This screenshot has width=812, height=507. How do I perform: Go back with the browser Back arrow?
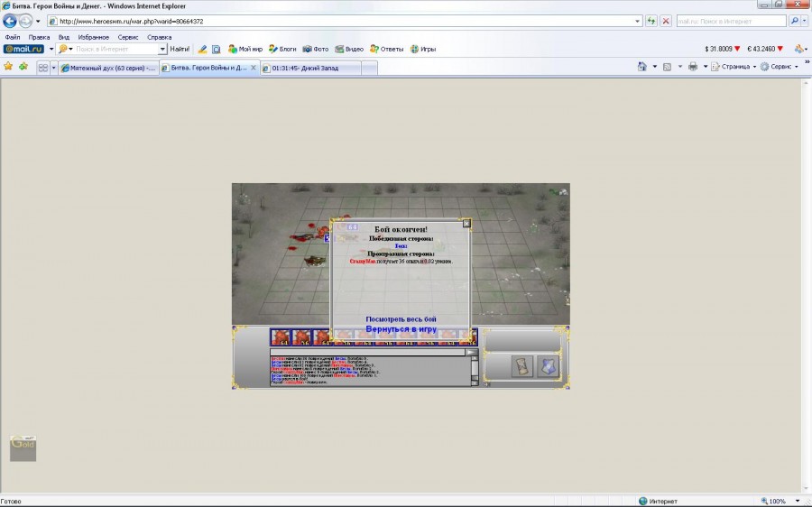[x=10, y=22]
